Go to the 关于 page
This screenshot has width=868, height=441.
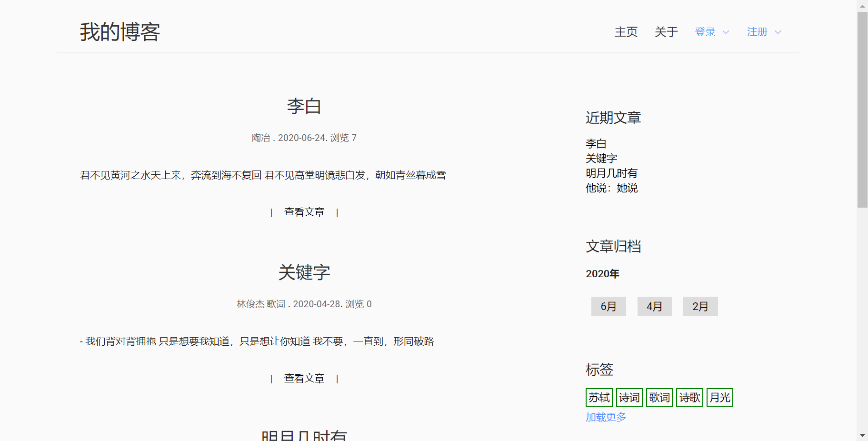666,32
